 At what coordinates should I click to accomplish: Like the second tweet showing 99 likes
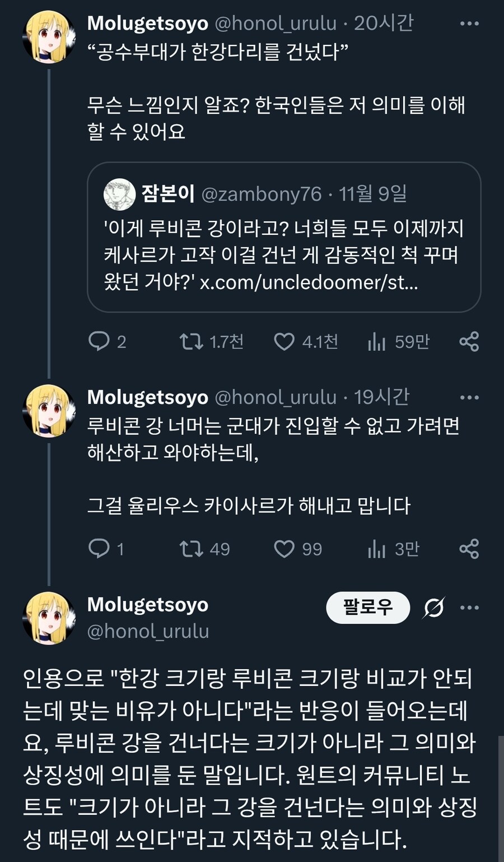[x=286, y=548]
